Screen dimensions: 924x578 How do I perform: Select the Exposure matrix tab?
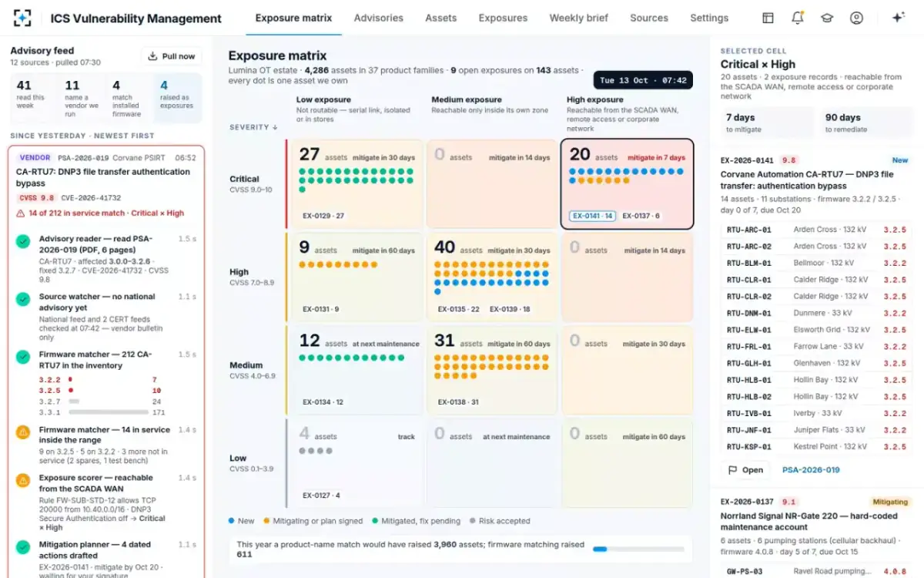pos(294,18)
